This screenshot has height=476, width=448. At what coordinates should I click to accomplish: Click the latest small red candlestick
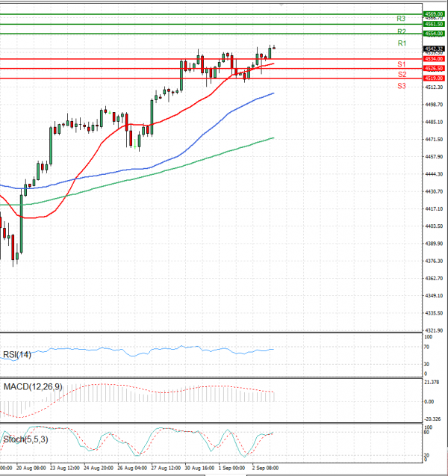pos(274,48)
